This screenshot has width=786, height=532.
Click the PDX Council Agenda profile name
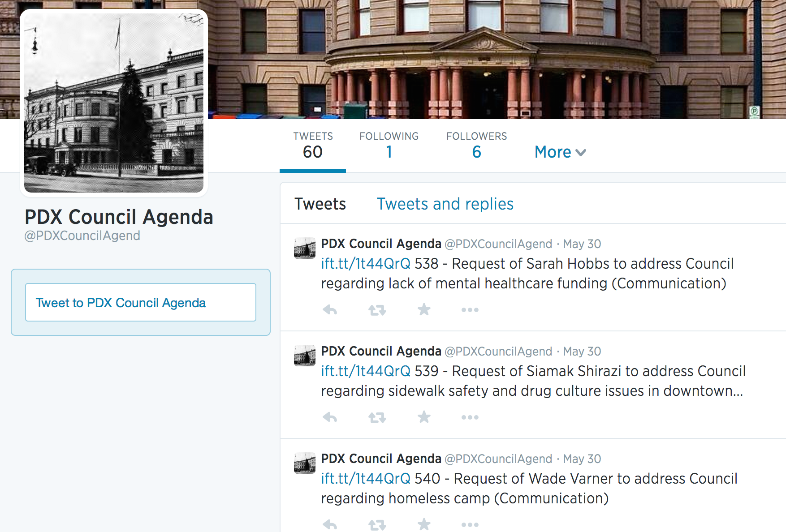[x=119, y=217]
